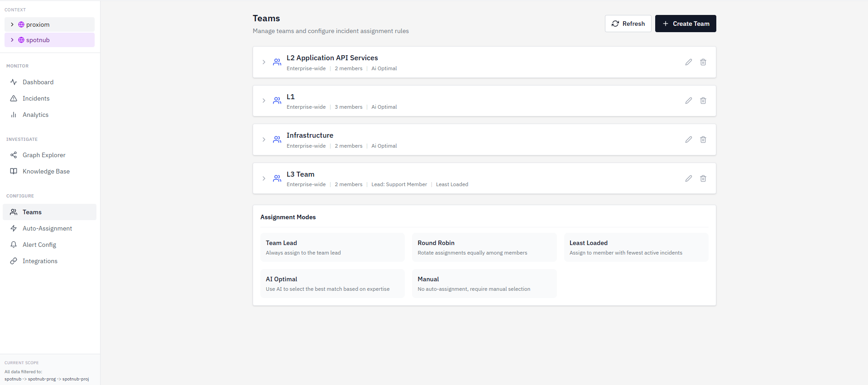Viewport: 868px width, 385px height.
Task: Click the edit pencil for L3 Team
Action: [x=688, y=178]
